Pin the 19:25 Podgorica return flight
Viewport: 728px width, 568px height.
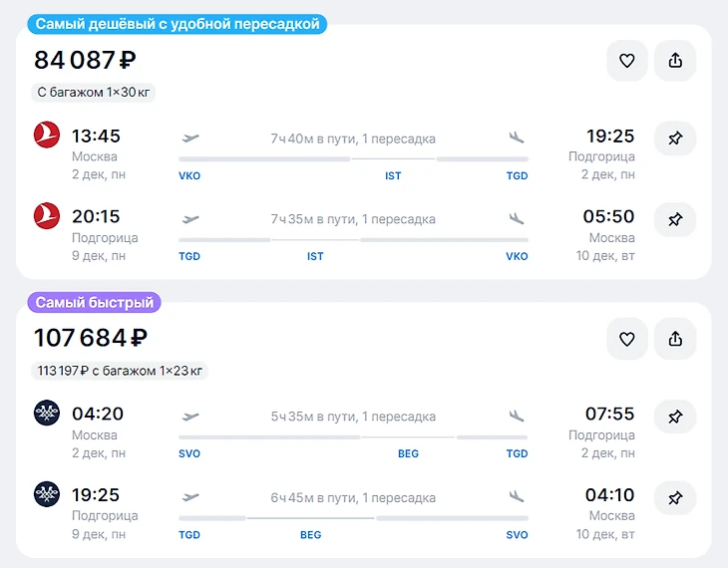coord(675,497)
